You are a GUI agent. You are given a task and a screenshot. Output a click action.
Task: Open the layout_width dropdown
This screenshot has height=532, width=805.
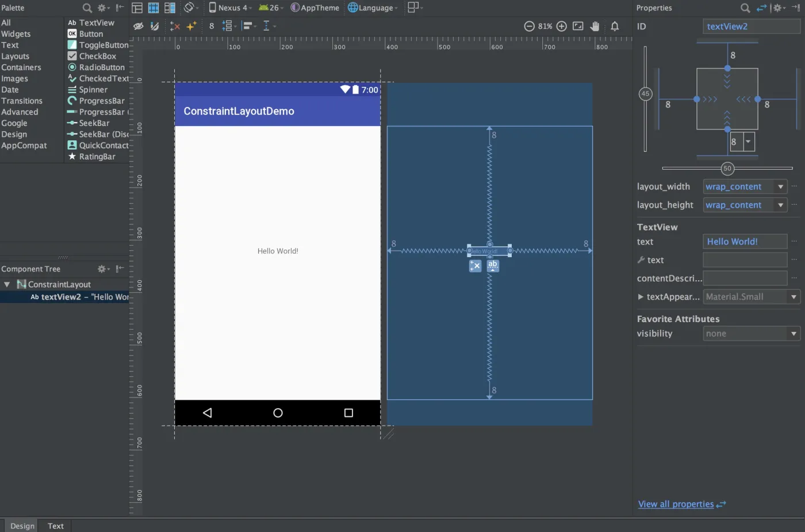click(780, 187)
